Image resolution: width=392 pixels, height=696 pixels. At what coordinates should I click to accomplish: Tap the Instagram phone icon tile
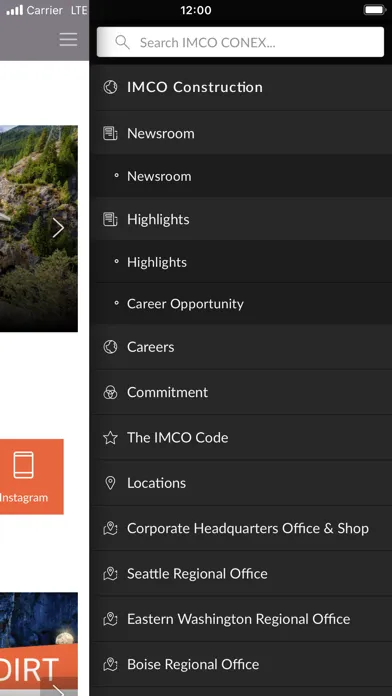coord(25,477)
